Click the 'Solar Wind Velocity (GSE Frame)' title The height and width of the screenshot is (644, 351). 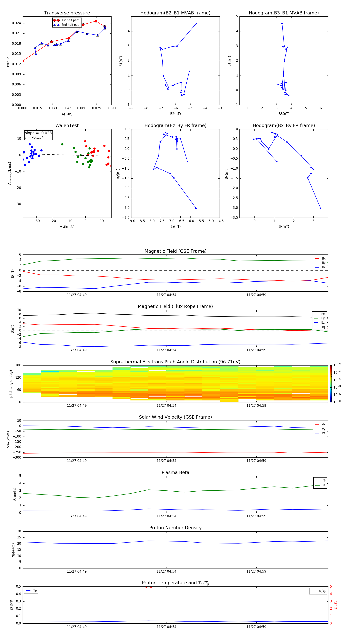(175, 417)
